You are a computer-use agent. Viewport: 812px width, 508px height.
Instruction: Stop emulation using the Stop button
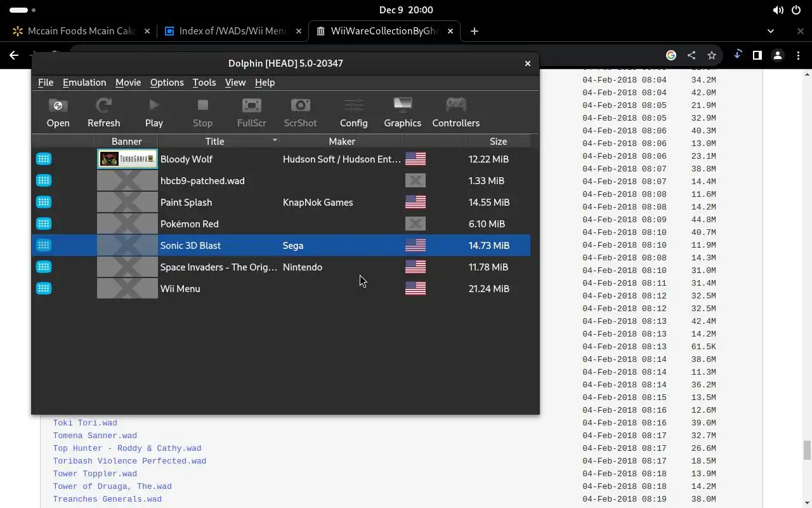click(202, 113)
